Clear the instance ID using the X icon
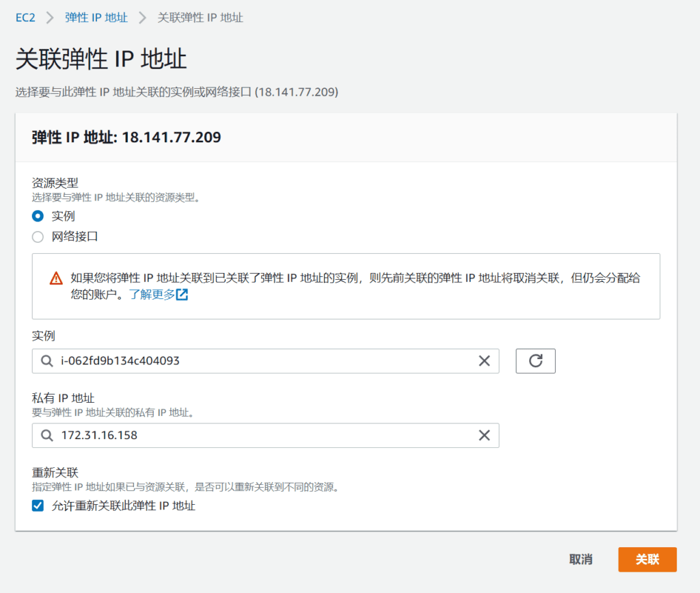 485,361
